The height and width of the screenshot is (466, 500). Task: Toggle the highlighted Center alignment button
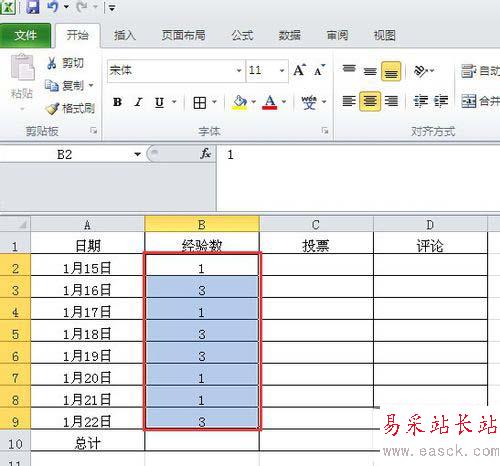[370, 101]
